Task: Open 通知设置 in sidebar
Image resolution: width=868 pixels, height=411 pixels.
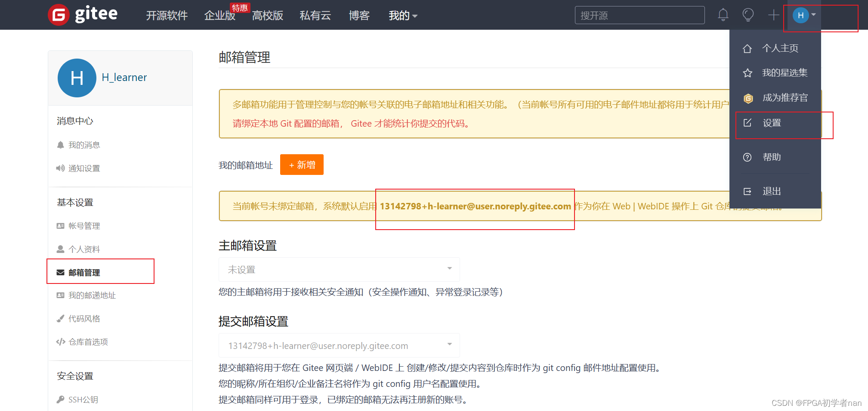Action: pyautogui.click(x=84, y=168)
